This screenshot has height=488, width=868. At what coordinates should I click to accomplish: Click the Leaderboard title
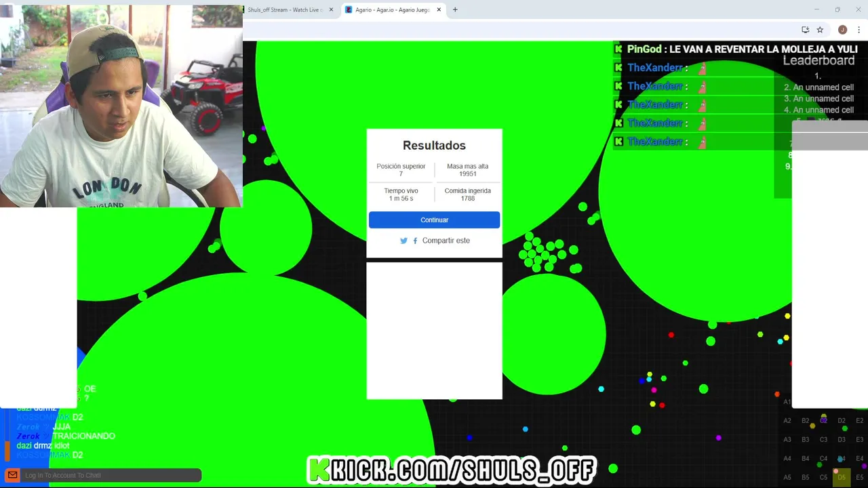pyautogui.click(x=818, y=60)
